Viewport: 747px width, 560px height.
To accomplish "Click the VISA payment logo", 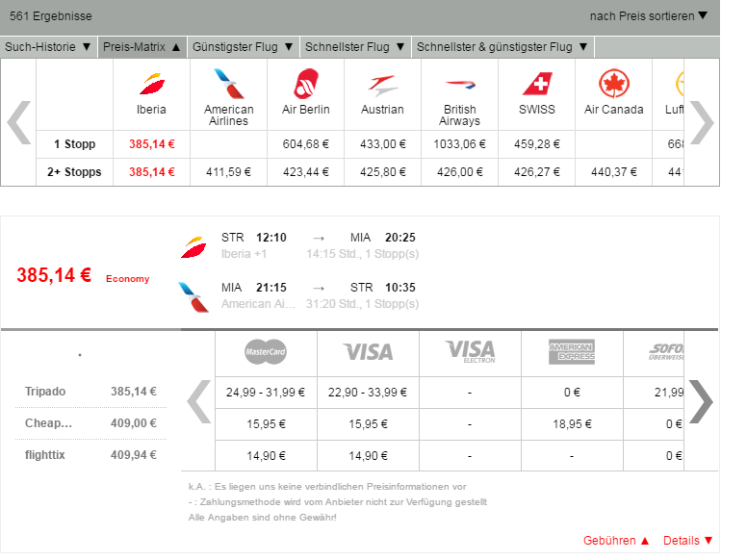I will (369, 352).
